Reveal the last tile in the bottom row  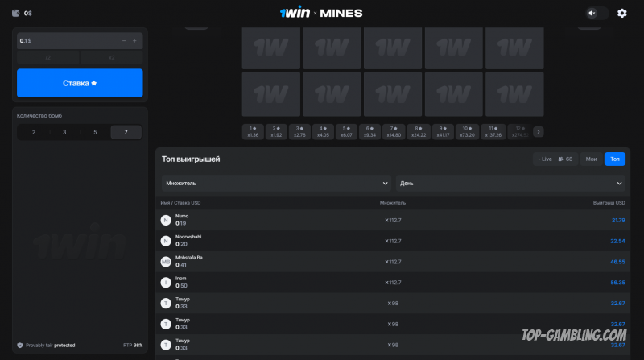tap(514, 94)
